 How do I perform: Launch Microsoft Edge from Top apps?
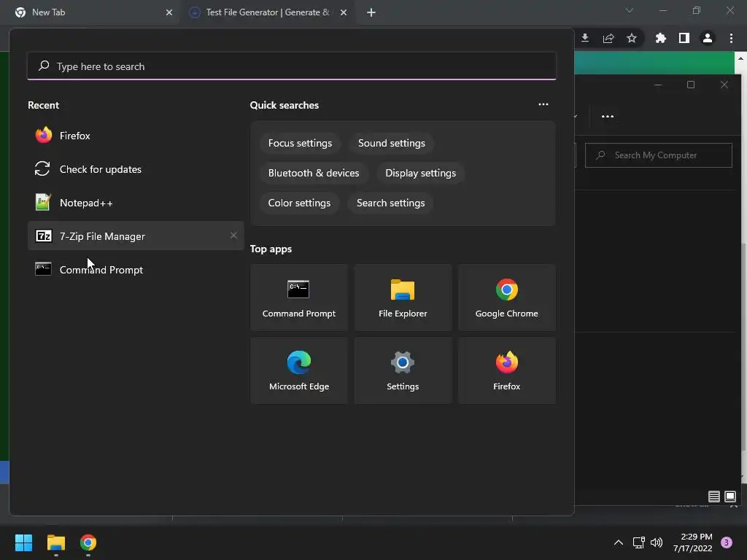point(298,370)
